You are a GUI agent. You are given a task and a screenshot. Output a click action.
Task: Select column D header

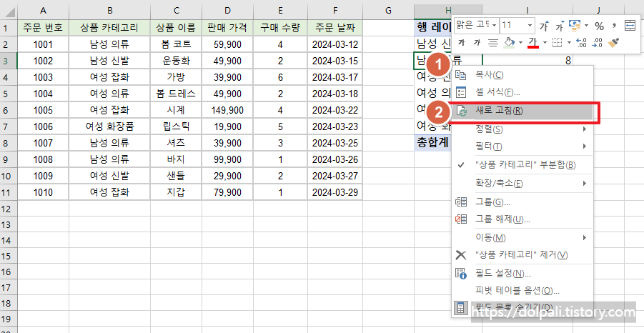coord(227,10)
